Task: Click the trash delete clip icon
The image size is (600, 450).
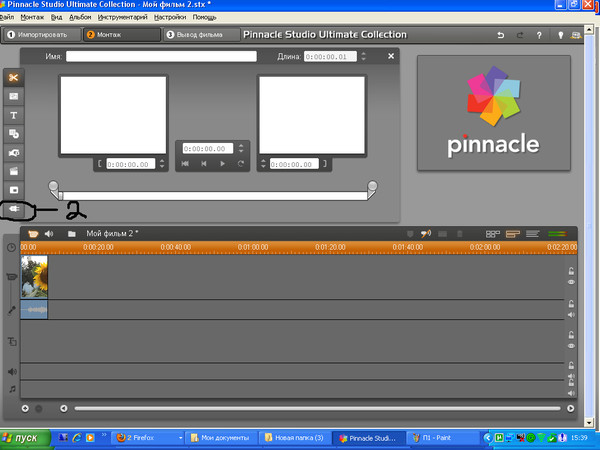Action: 460,233
